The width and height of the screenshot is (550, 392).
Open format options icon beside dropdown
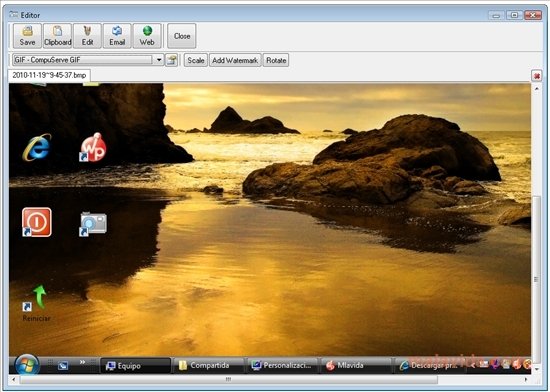[172, 60]
